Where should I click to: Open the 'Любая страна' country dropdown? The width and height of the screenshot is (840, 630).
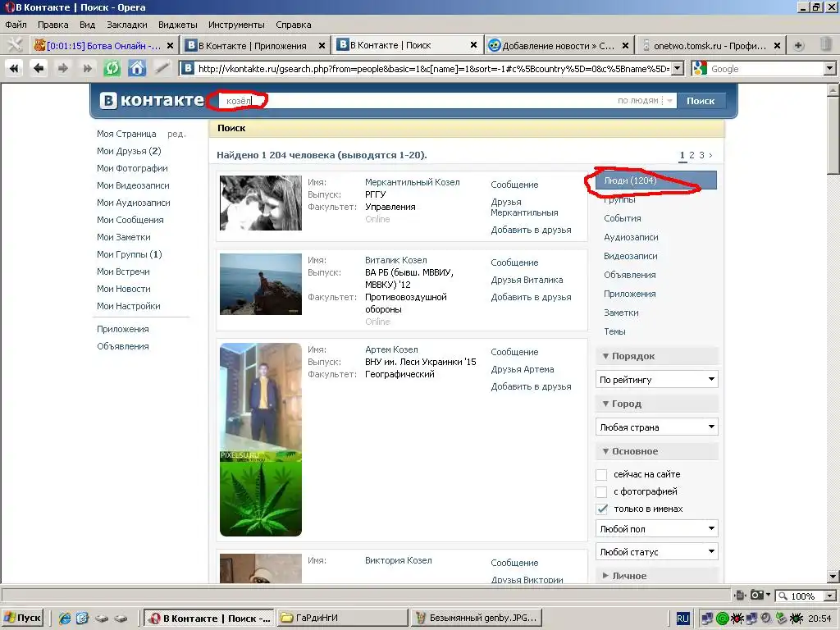click(656, 427)
